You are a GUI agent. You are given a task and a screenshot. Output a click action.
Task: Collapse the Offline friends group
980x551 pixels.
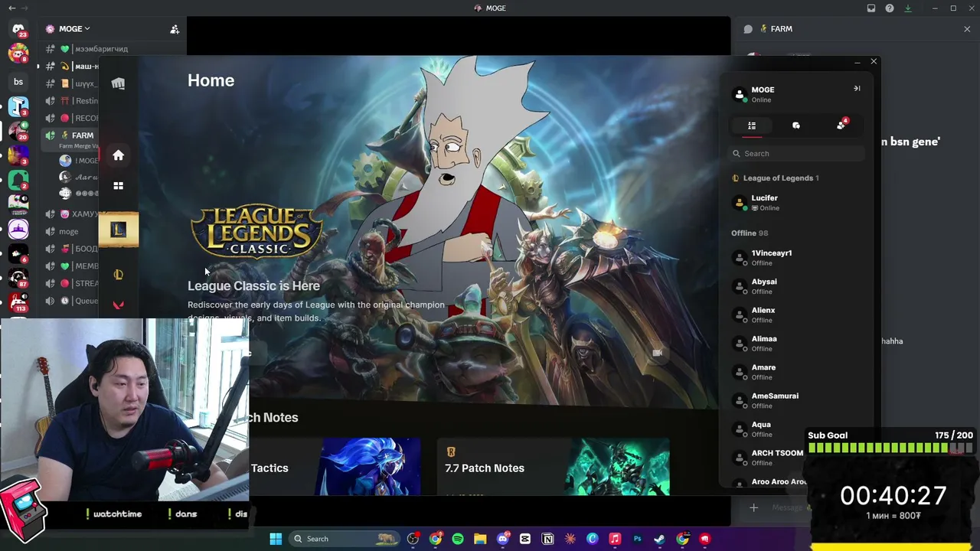(x=750, y=233)
